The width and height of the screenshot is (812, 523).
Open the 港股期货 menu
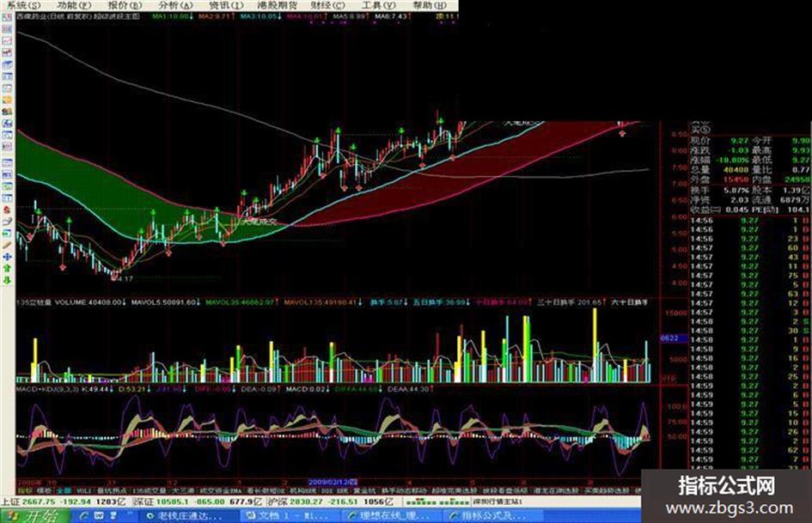(278, 5)
